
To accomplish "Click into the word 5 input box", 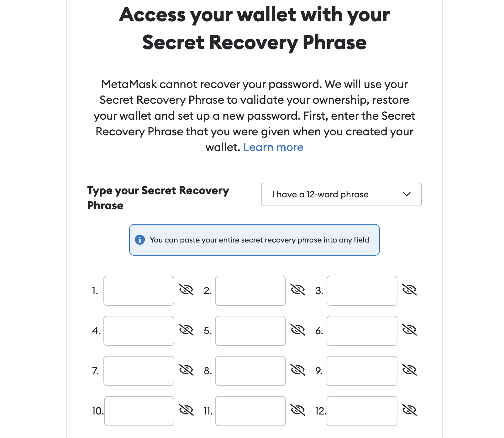I will pos(250,331).
